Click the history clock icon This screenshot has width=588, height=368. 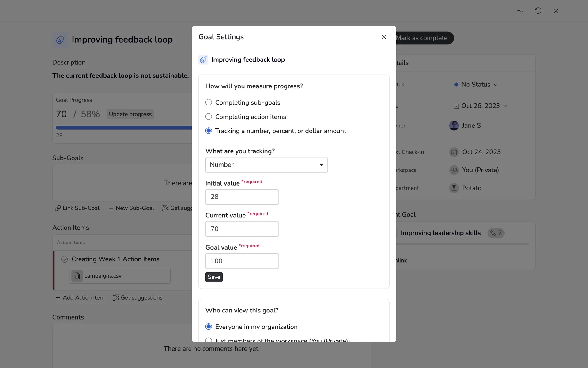[538, 11]
